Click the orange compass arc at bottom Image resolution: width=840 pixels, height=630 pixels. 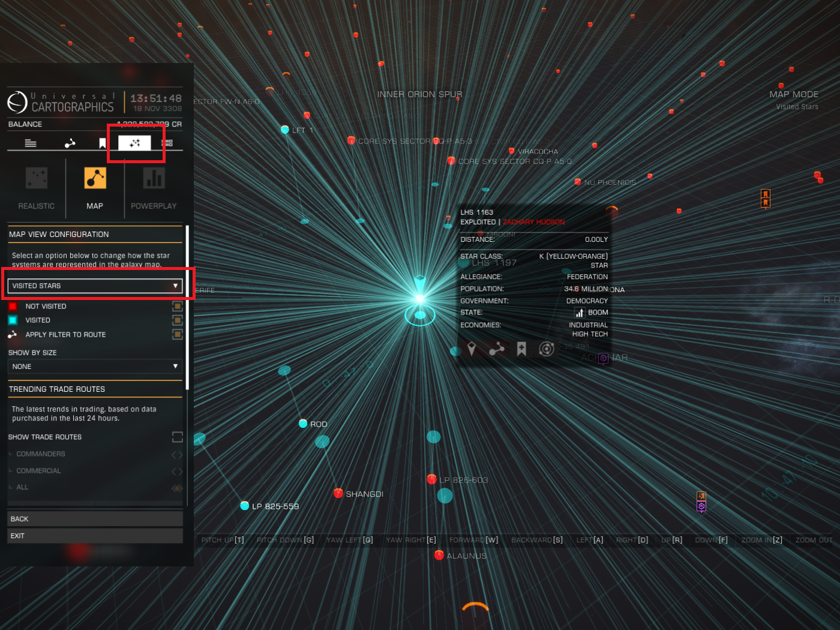click(476, 607)
